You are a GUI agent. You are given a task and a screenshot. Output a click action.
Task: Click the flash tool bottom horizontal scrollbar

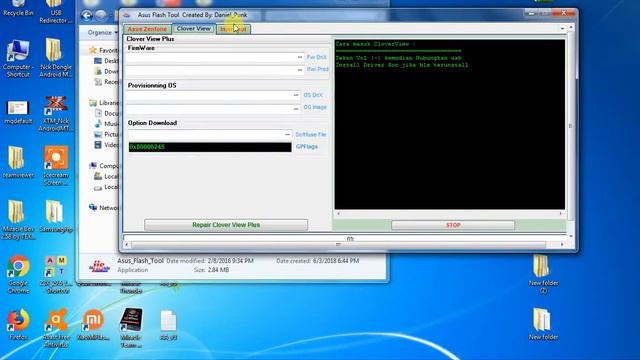tap(344, 244)
